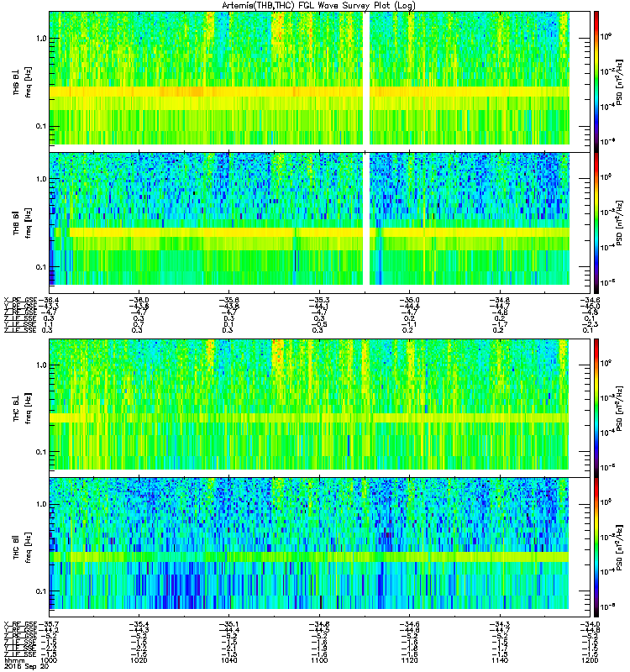
Task: Click the yellow-green 0.25 Hz band in THC B∥ spectrogram
Action: click(309, 557)
